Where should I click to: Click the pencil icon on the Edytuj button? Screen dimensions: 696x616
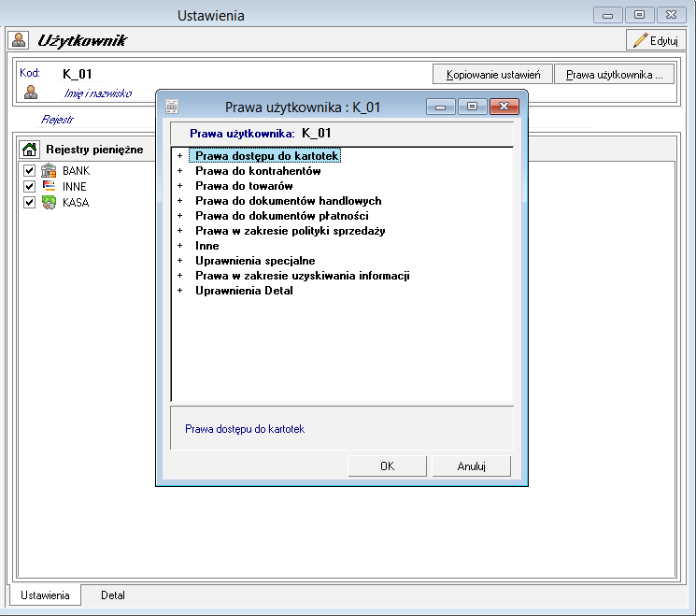[x=640, y=40]
